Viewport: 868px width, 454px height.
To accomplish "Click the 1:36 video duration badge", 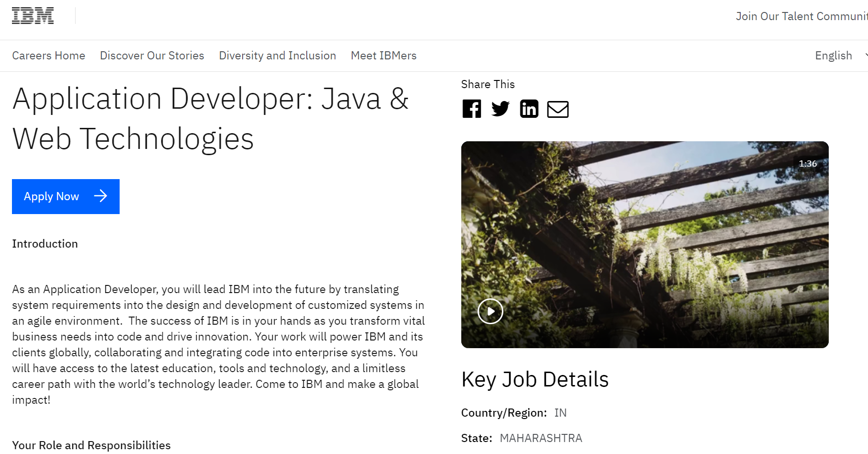I will click(808, 164).
